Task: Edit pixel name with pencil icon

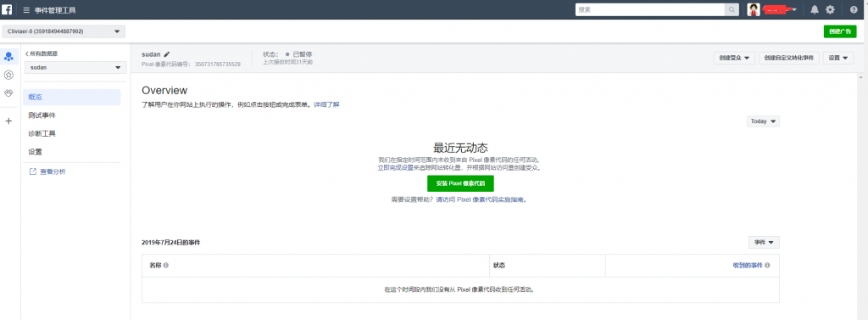Action: 167,54
